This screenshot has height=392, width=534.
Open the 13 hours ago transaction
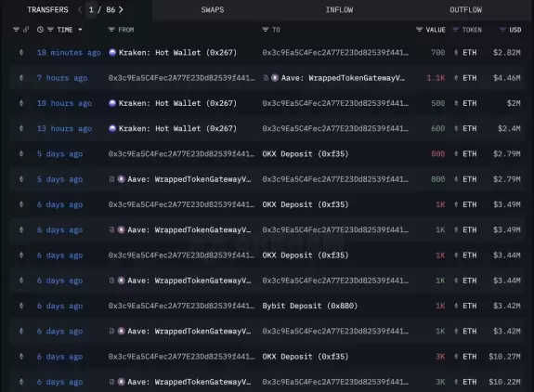[64, 128]
